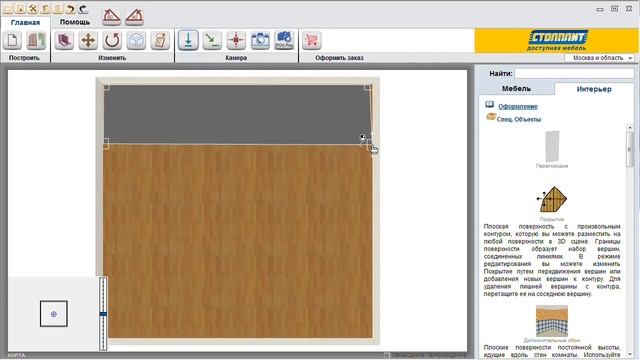The width and height of the screenshot is (640, 360).
Task: Switch to the Мебель catalog tab
Action: [516, 88]
